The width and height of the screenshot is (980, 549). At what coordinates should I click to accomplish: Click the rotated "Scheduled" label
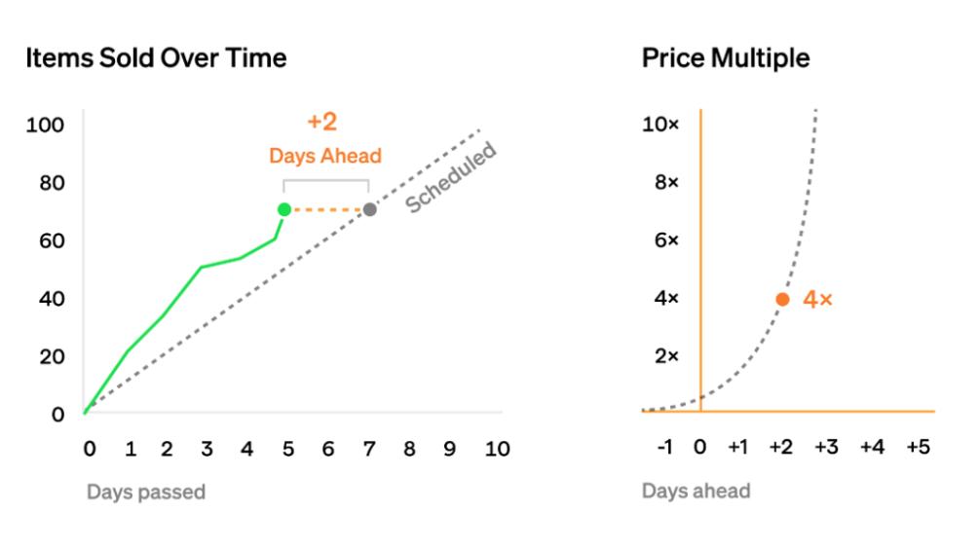(x=451, y=177)
